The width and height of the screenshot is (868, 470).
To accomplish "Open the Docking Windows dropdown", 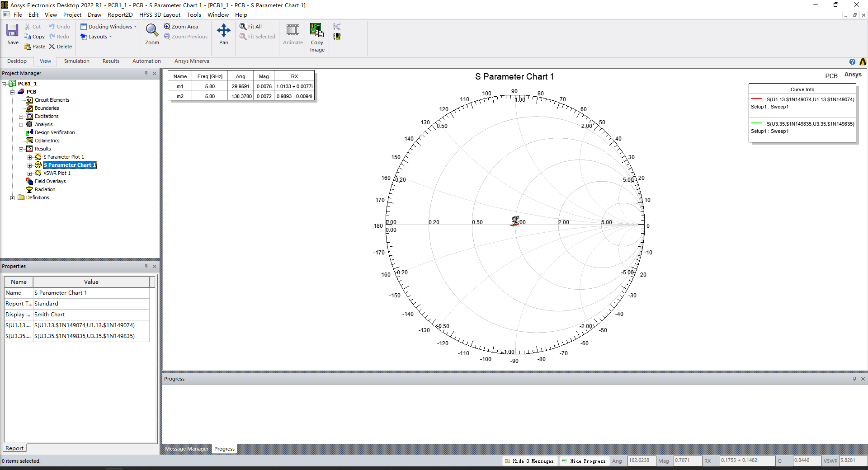I will [108, 27].
